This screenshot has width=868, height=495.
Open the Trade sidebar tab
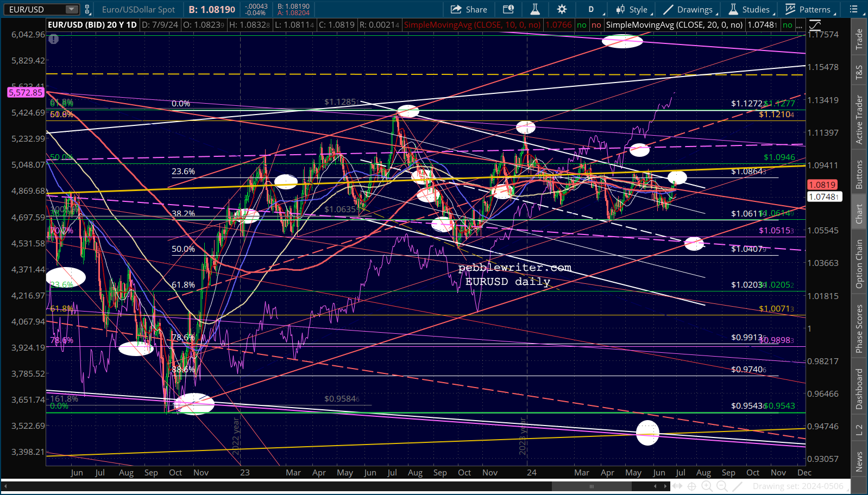coord(859,39)
